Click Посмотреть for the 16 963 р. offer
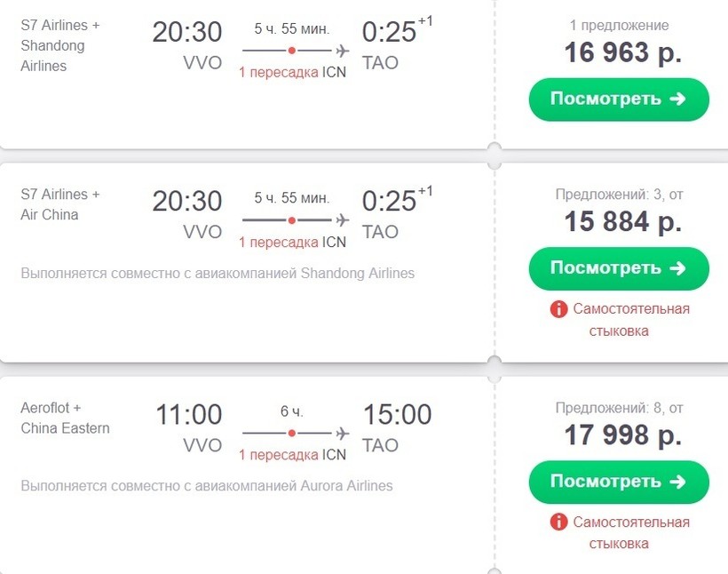The image size is (728, 574). 619,99
